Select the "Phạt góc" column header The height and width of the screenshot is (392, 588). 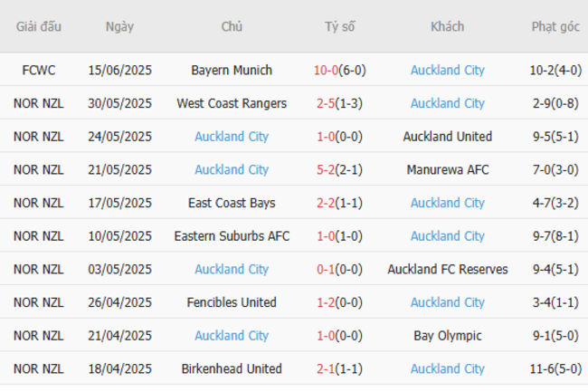tap(555, 26)
